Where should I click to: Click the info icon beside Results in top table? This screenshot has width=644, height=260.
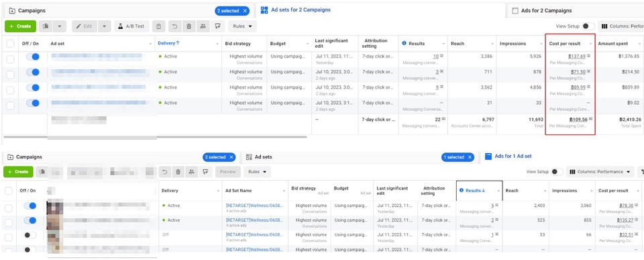pos(404,43)
